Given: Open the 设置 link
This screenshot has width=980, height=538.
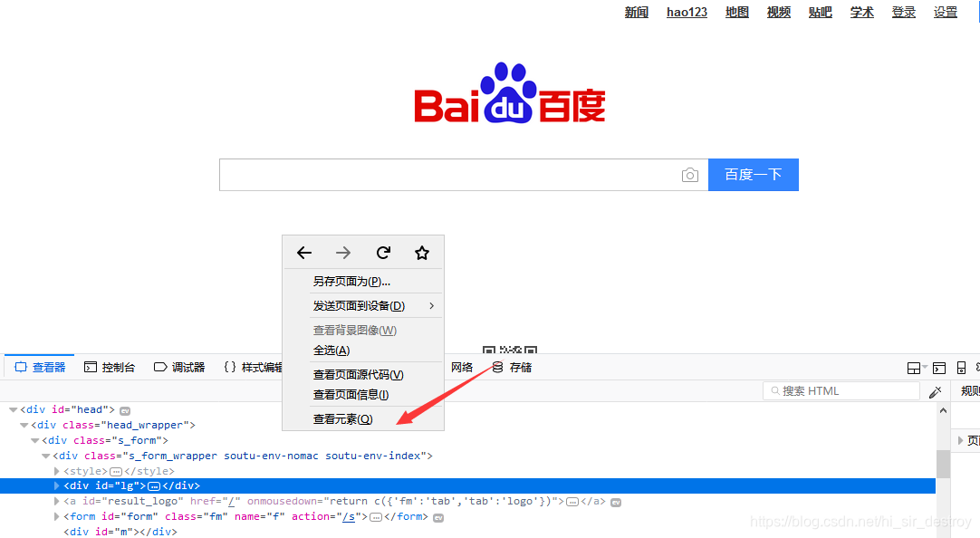Looking at the screenshot, I should (x=945, y=12).
